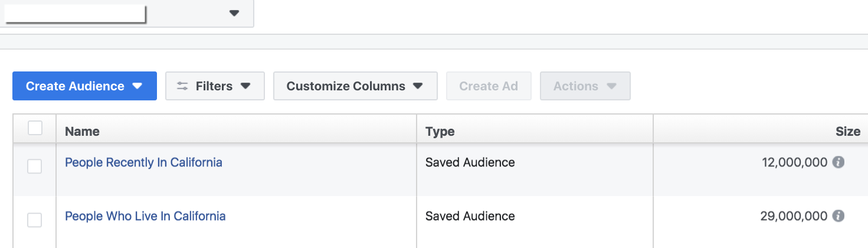This screenshot has width=868, height=248.
Task: Open People Recently In California audience
Action: click(143, 162)
